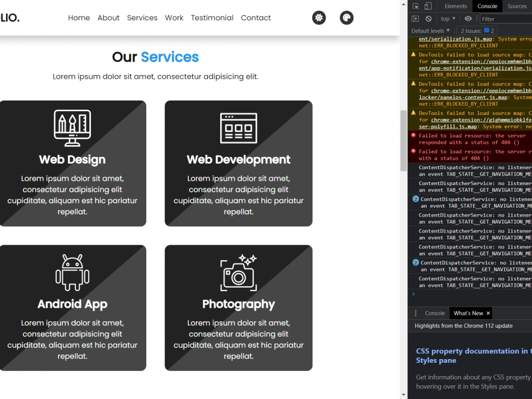The image size is (532, 399).
Task: Click the 2 Issues button
Action: [x=477, y=31]
